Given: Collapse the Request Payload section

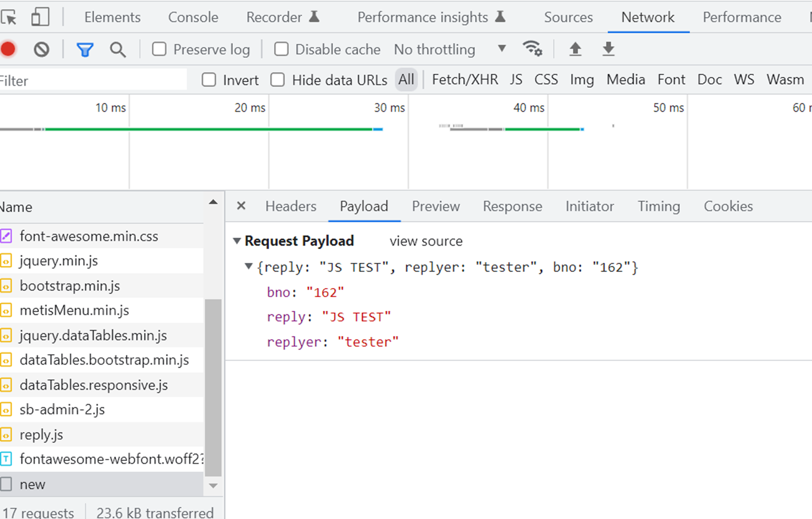Looking at the screenshot, I should tap(237, 241).
